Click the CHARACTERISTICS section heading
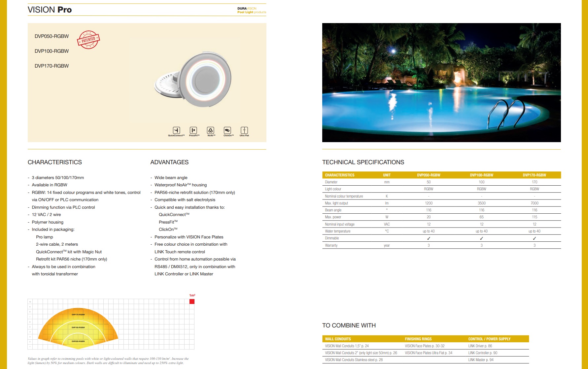The width and height of the screenshot is (588, 369). (x=55, y=162)
